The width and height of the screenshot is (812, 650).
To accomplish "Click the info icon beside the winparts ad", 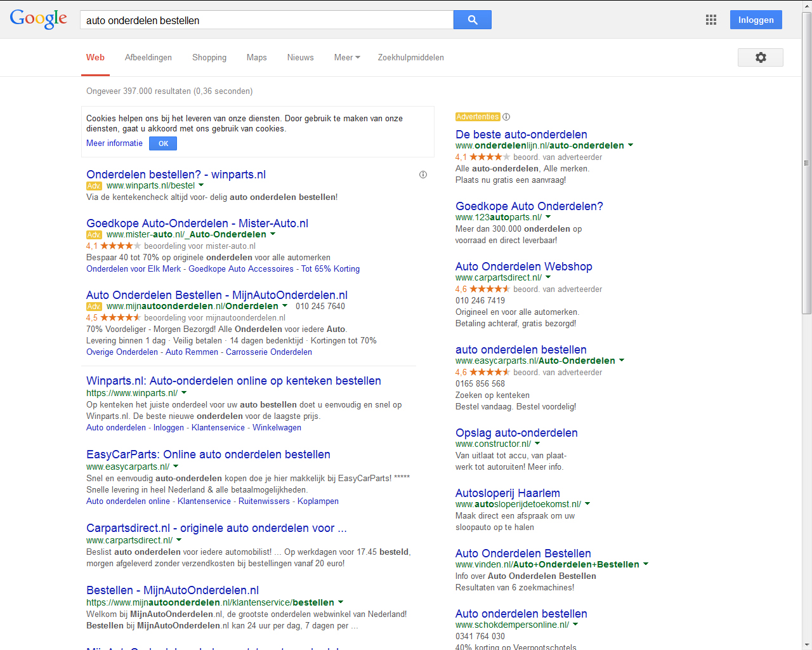I will 423,175.
